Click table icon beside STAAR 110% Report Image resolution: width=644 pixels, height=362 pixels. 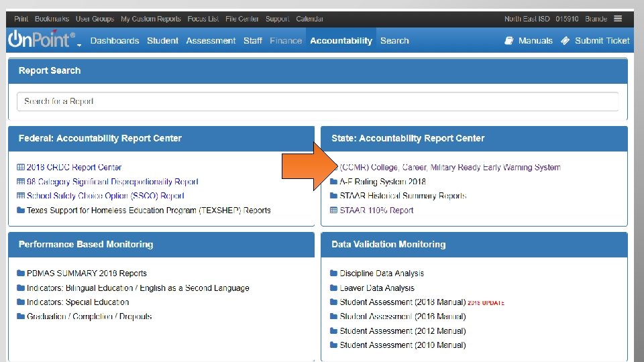click(333, 210)
